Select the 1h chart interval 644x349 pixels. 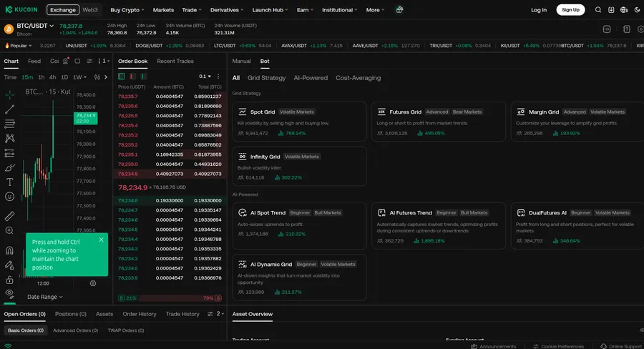41,77
